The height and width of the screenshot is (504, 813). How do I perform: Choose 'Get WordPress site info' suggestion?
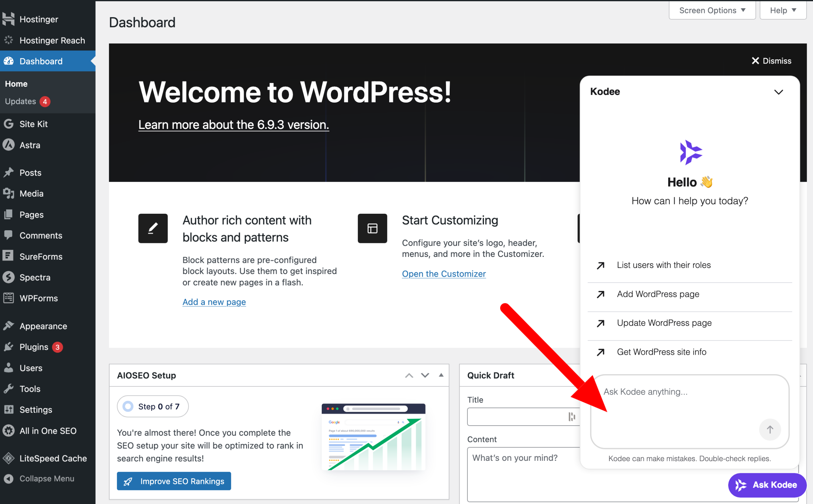click(x=689, y=352)
